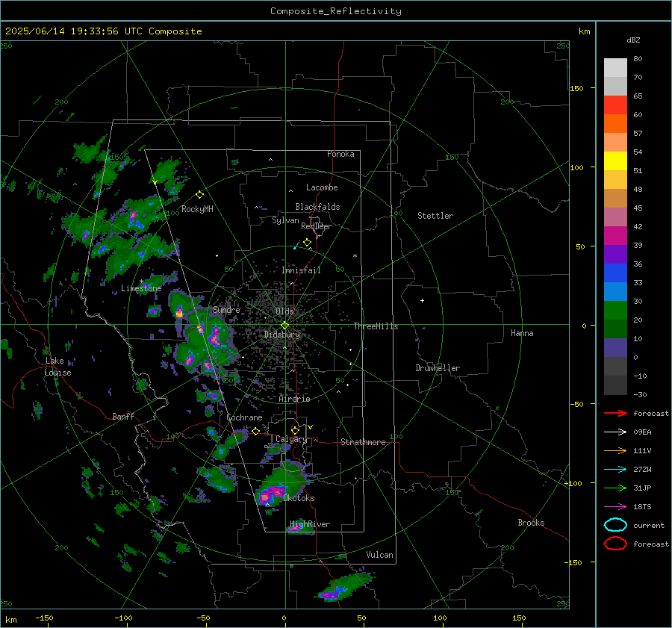Click the Didsbury label
This screenshot has width=672, height=628.
(x=282, y=335)
